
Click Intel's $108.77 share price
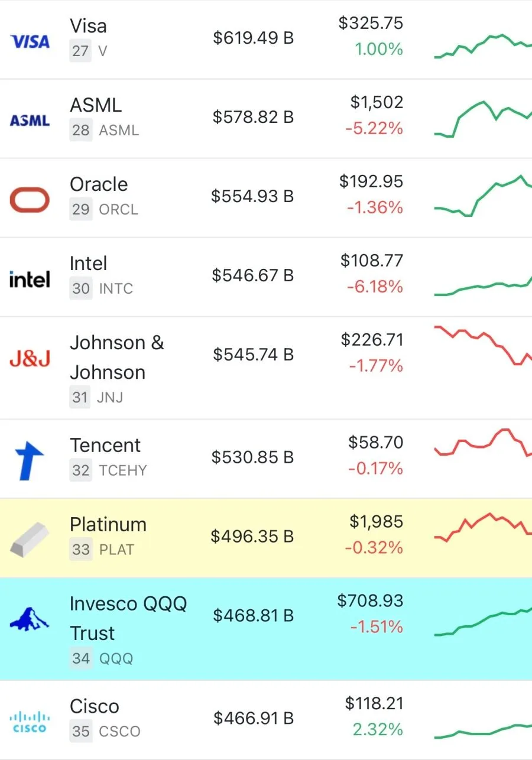tap(372, 260)
